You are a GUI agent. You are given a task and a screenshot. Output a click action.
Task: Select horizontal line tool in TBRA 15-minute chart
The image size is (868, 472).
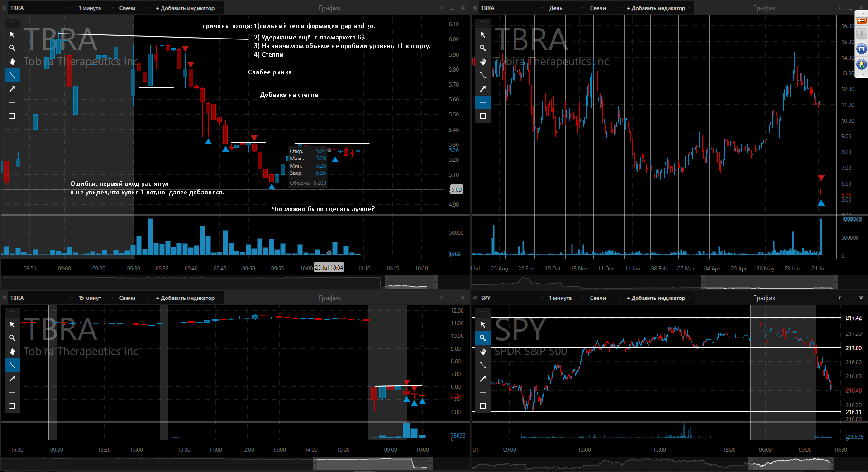tap(12, 392)
